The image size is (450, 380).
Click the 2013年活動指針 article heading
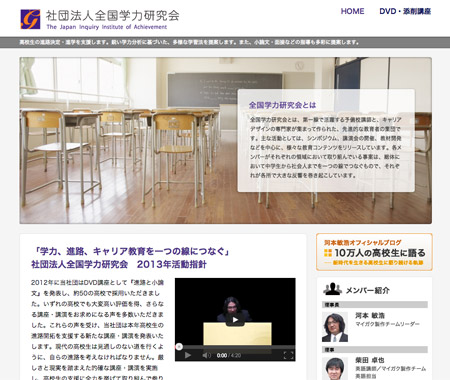click(x=131, y=258)
